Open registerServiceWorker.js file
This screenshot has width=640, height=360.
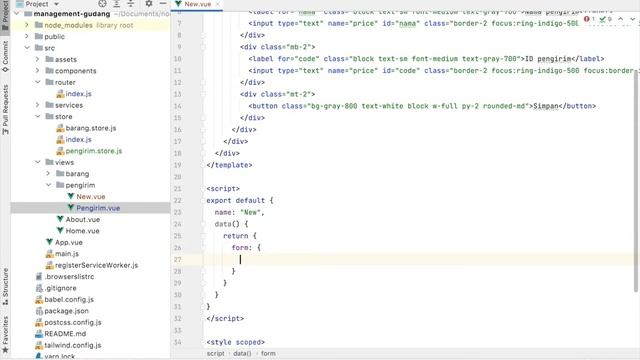coord(96,265)
